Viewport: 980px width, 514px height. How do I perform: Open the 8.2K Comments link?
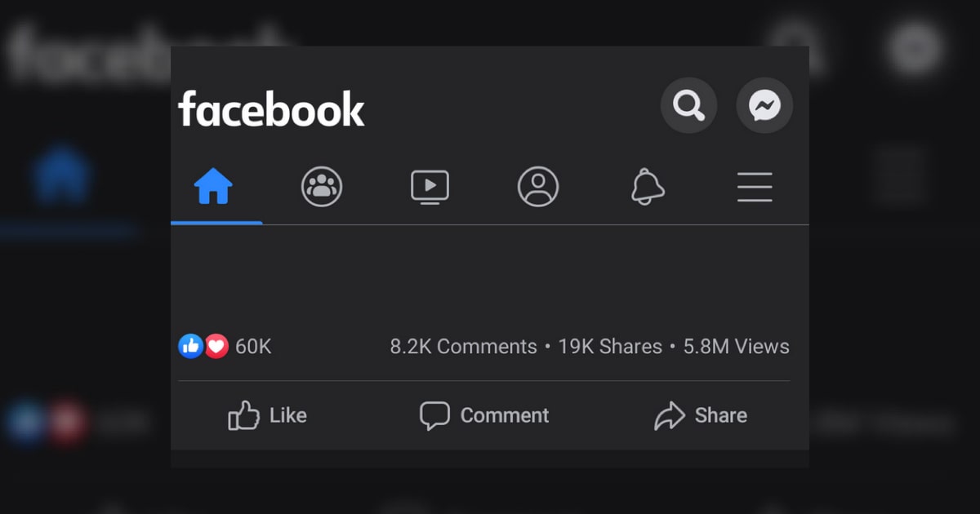pyautogui.click(x=463, y=347)
